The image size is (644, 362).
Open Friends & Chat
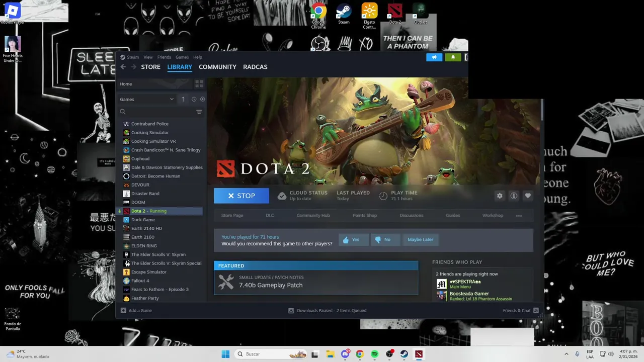tap(521, 310)
